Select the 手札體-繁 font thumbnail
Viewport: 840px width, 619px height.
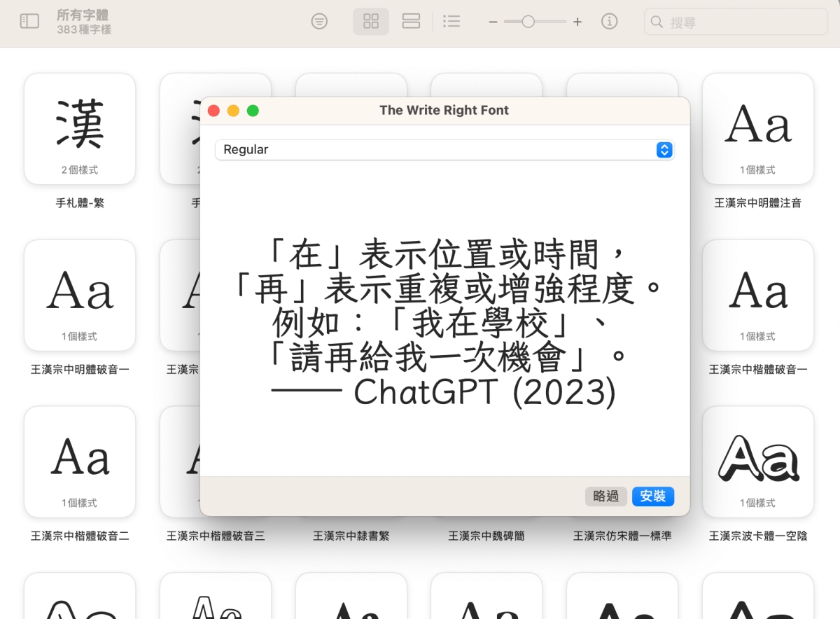[80, 129]
